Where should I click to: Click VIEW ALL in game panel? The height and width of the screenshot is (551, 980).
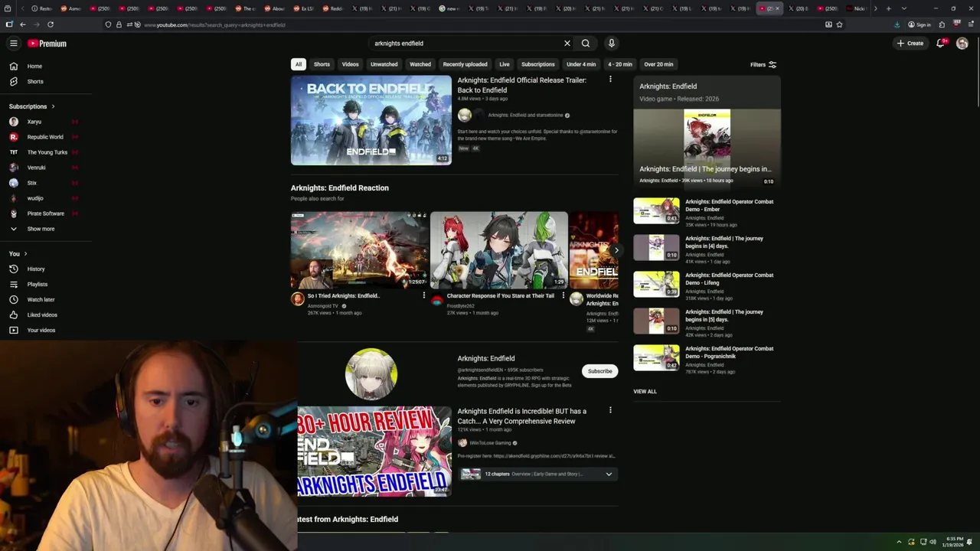(x=645, y=391)
